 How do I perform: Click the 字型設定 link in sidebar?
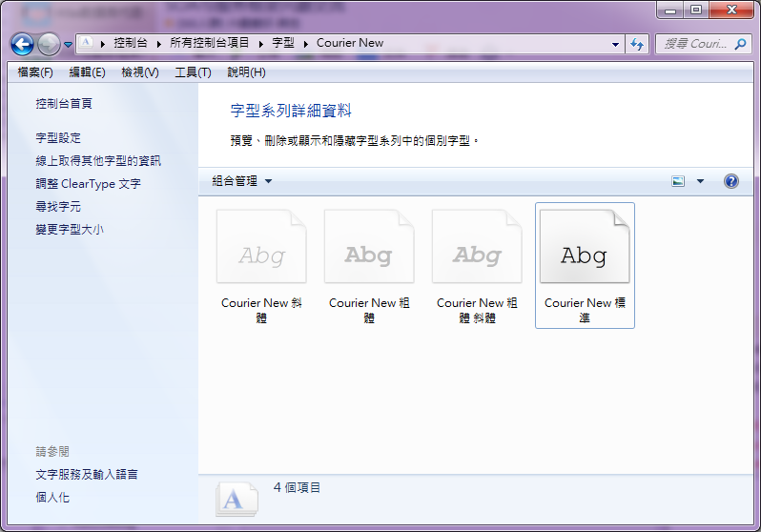click(x=58, y=138)
